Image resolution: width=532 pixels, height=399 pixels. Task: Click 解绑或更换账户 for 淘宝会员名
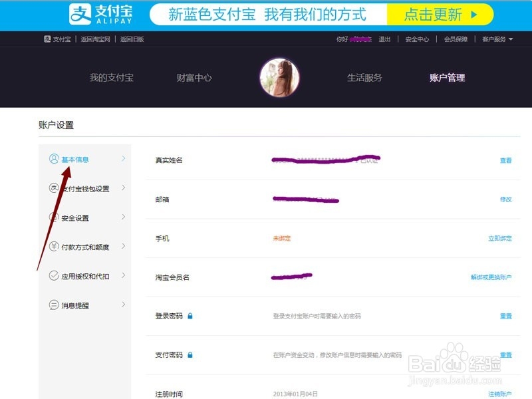click(x=491, y=277)
